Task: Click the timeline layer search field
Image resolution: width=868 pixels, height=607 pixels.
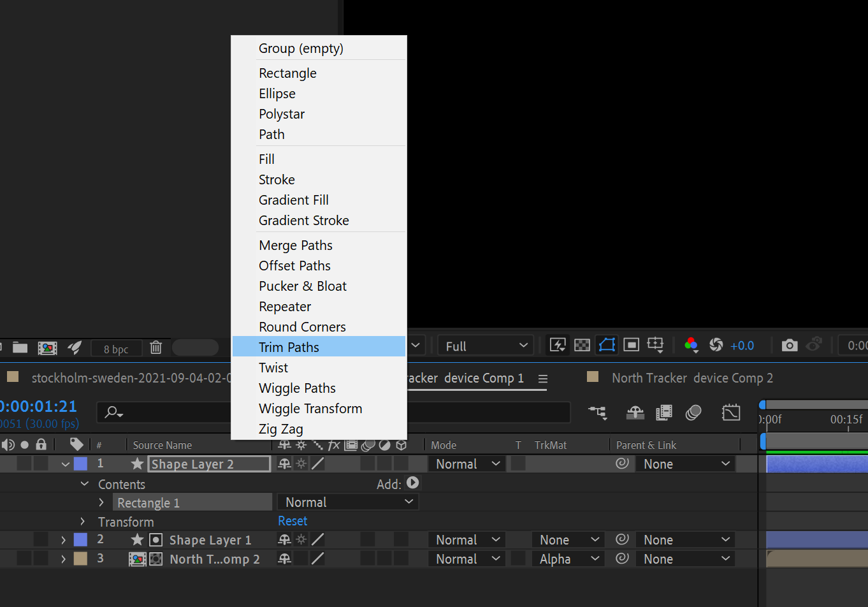Action: click(x=166, y=413)
